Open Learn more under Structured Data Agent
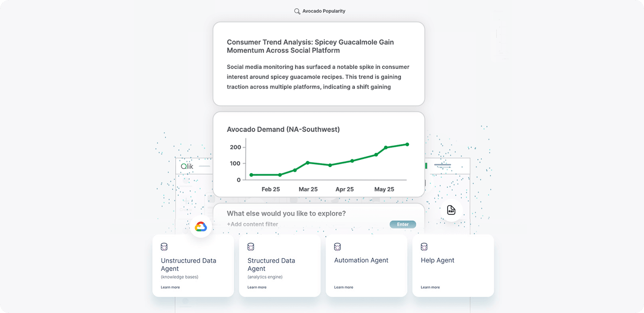644x313 pixels. (257, 287)
